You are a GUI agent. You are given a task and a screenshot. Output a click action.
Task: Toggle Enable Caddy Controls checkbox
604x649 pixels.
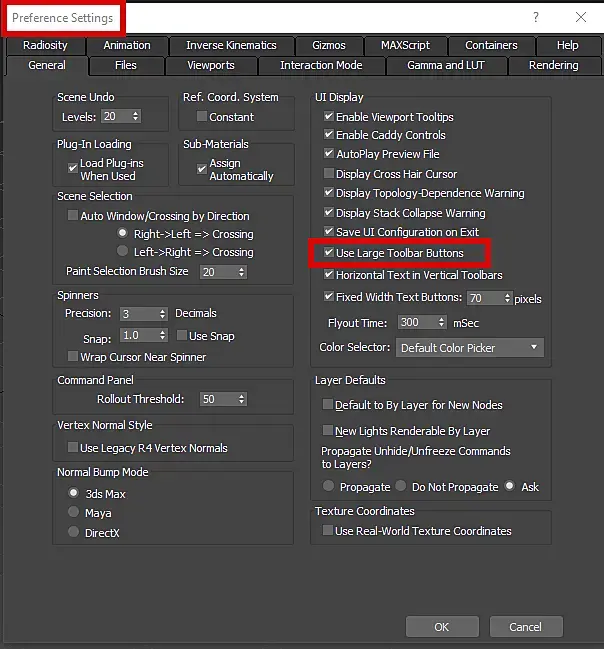coord(329,134)
